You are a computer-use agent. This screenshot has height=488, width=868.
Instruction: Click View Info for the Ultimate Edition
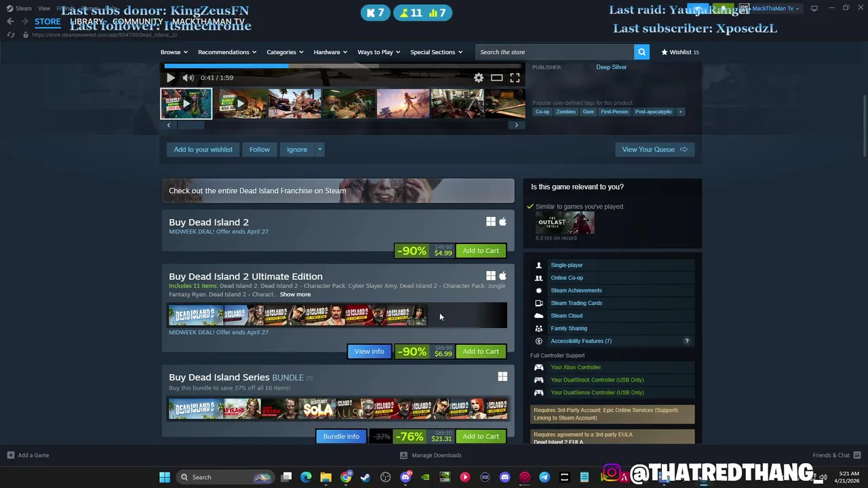(x=369, y=352)
